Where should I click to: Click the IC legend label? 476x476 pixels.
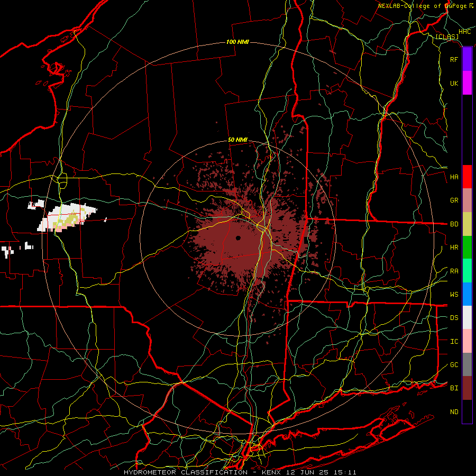point(454,342)
